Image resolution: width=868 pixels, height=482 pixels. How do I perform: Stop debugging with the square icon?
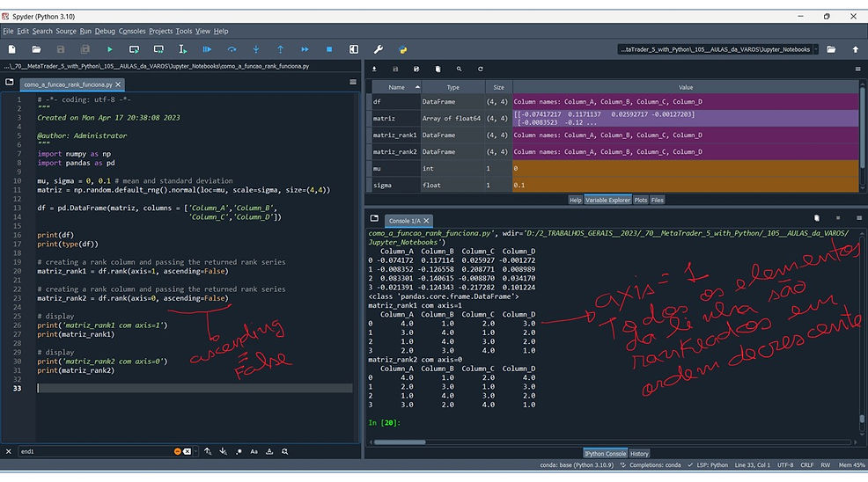329,49
